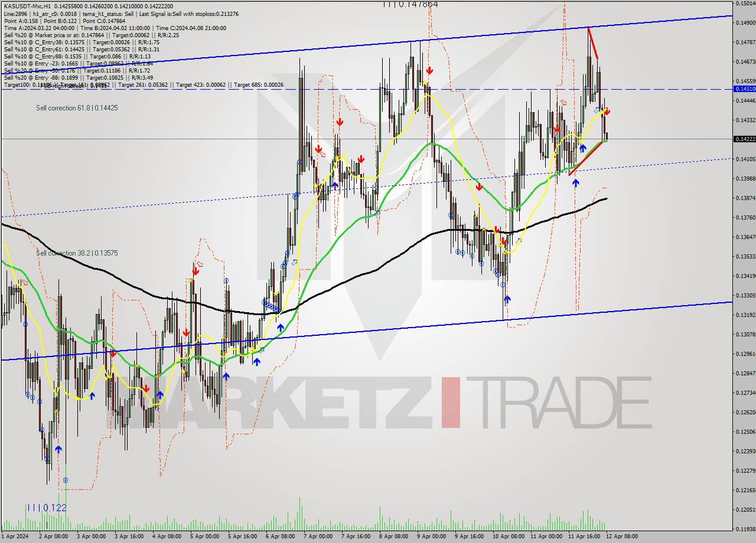Click the 'Sell %20 @ Market price' line

tap(91, 35)
